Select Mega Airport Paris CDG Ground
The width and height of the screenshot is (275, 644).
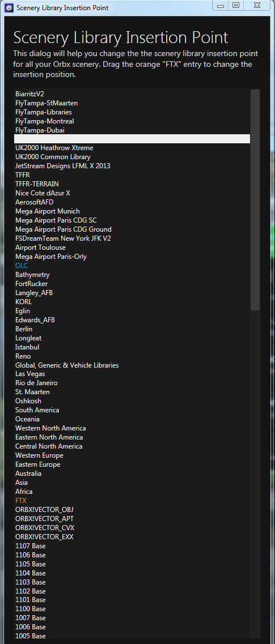[64, 229]
